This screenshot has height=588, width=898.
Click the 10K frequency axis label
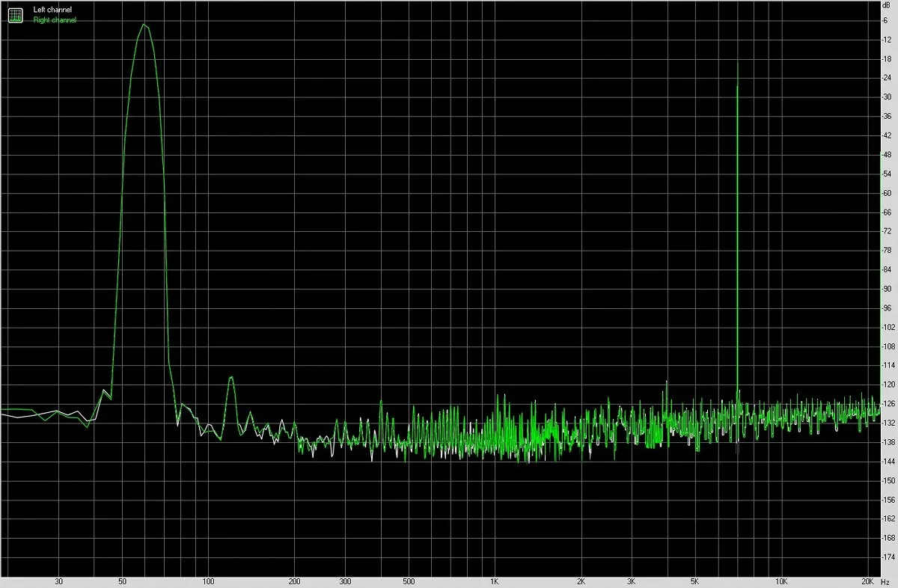(x=781, y=581)
